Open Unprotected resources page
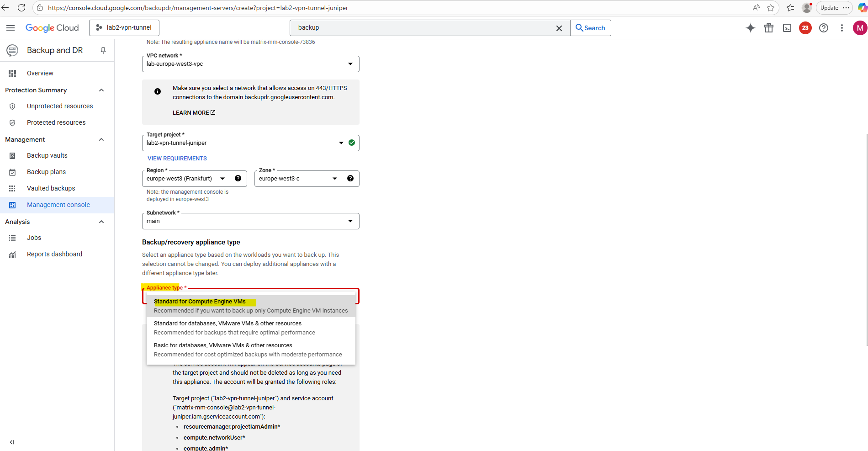The width and height of the screenshot is (868, 451). pyautogui.click(x=60, y=106)
